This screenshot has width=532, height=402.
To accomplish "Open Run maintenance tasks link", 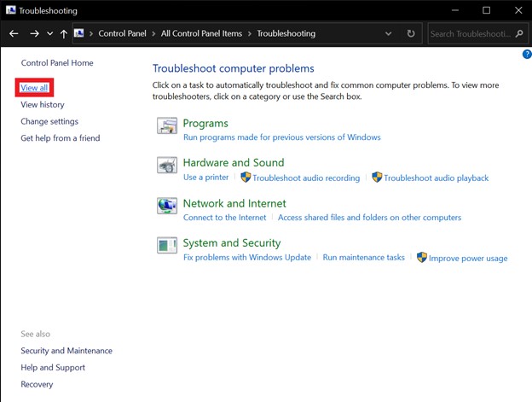I will click(364, 258).
